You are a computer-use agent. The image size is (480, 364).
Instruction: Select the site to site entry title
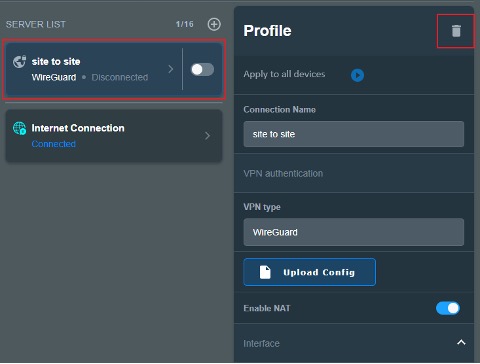pyautogui.click(x=56, y=62)
